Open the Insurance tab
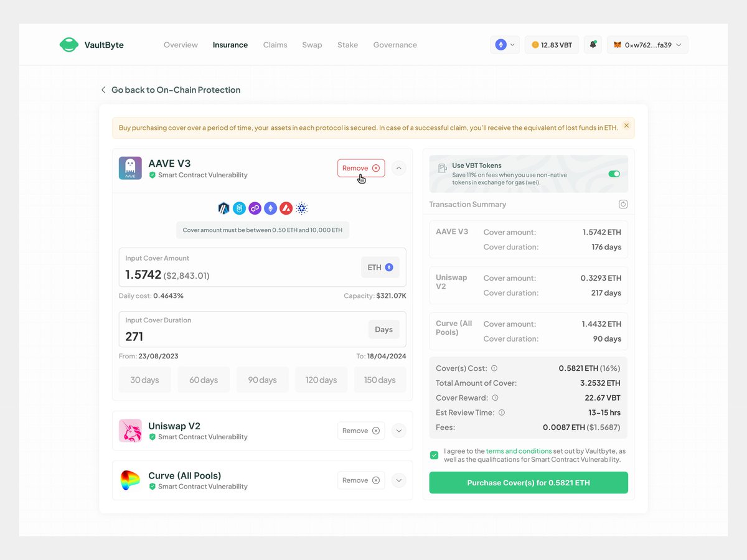747x560 pixels. pyautogui.click(x=230, y=45)
